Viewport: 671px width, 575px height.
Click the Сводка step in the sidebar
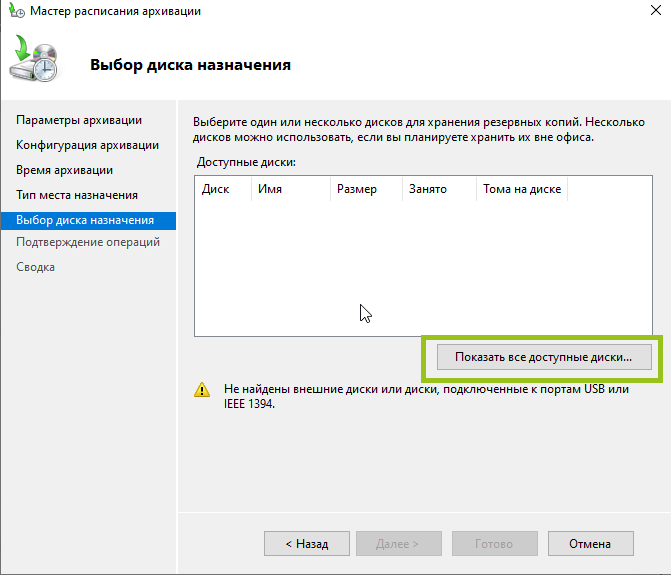click(x=36, y=267)
